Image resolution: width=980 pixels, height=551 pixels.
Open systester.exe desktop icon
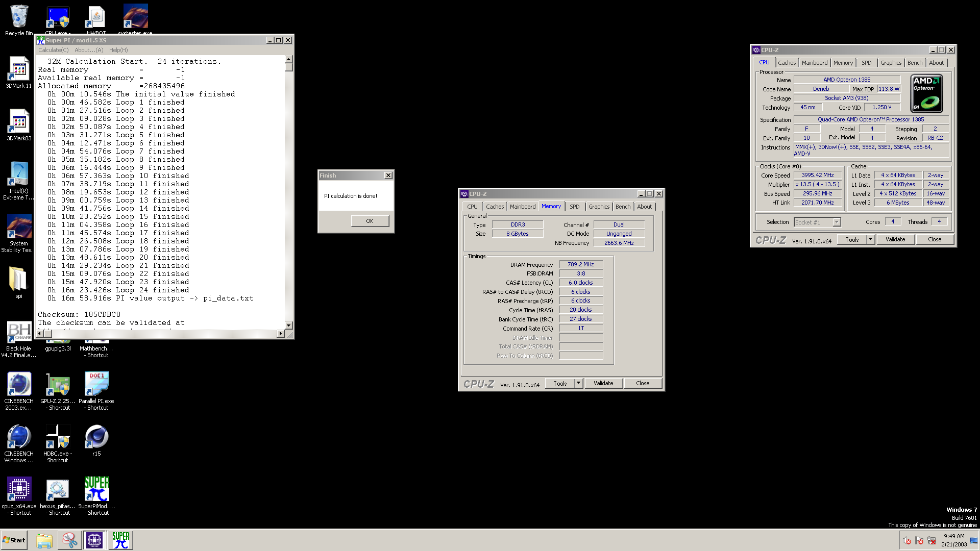pos(135,20)
